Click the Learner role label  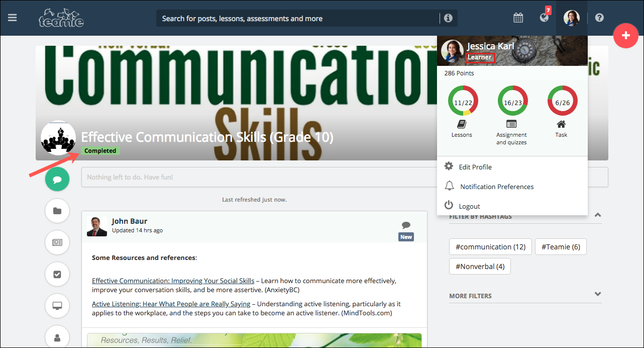480,57
